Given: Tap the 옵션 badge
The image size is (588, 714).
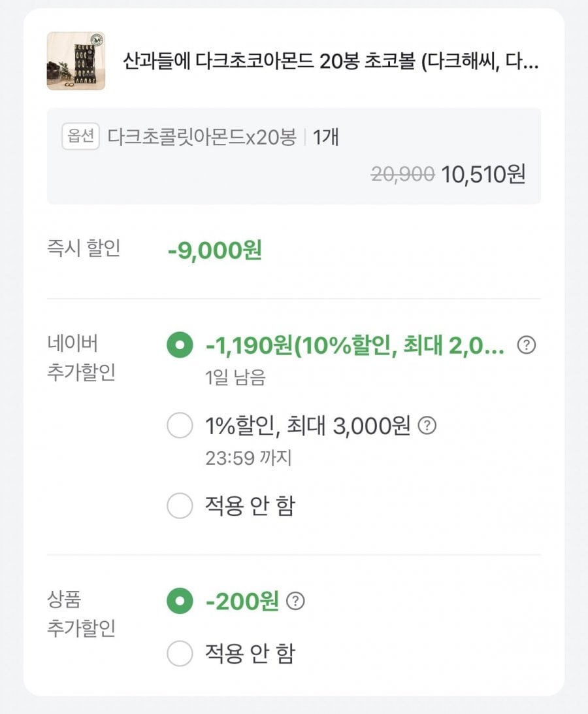Looking at the screenshot, I should (x=80, y=137).
